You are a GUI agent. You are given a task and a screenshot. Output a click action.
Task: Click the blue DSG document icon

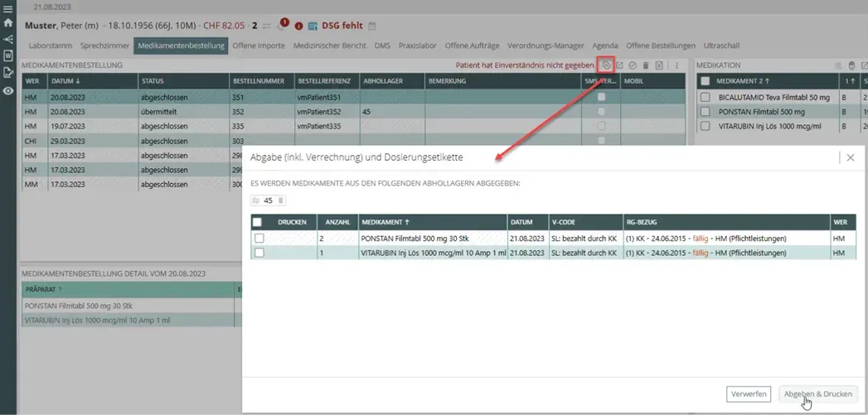tap(313, 26)
